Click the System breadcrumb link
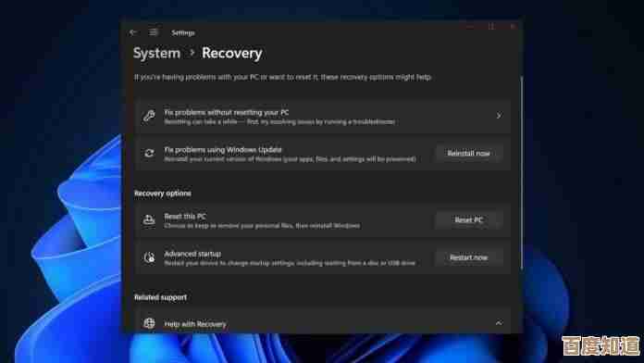 157,53
